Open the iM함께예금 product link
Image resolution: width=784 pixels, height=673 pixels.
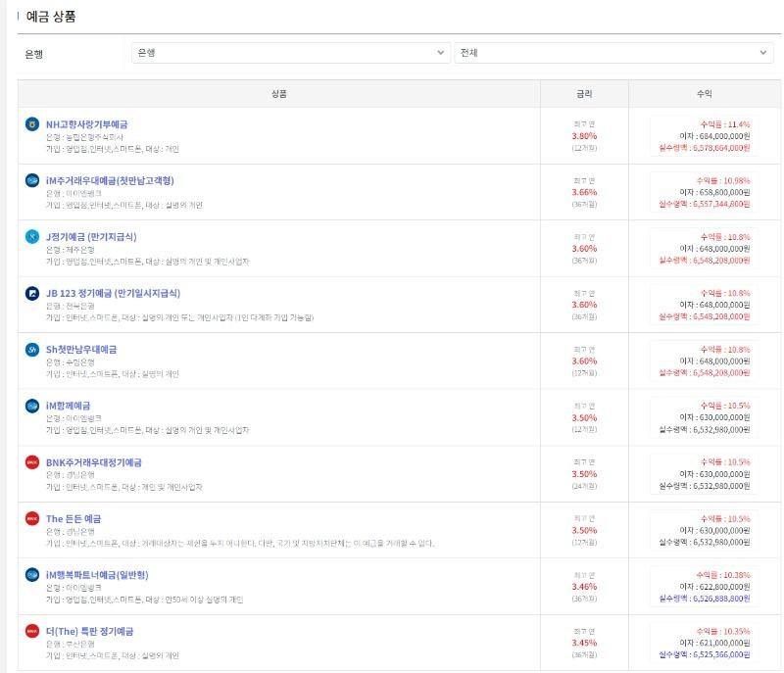click(x=81, y=406)
